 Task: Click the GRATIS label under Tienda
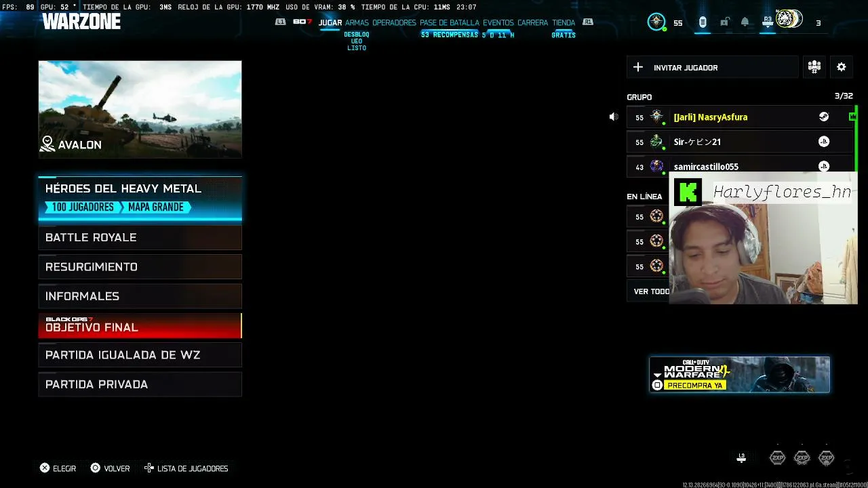pos(564,35)
